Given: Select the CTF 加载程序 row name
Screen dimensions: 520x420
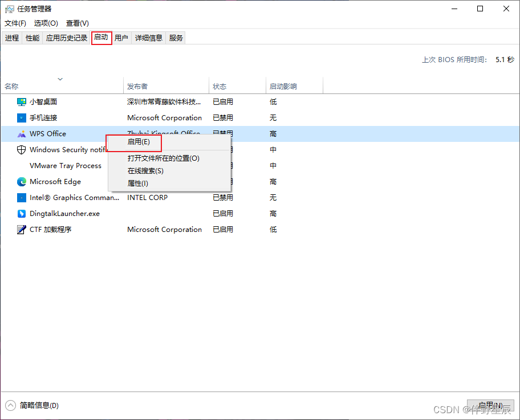Looking at the screenshot, I should point(50,230).
